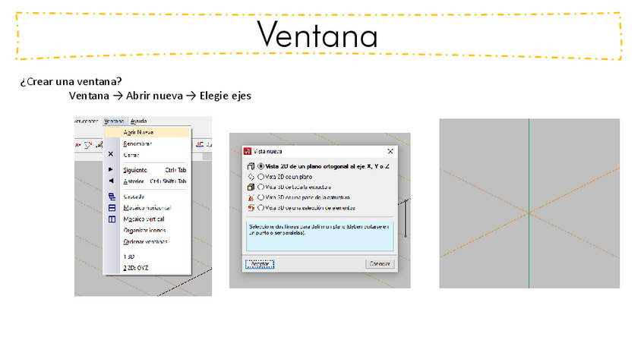
Task: Click the X icon beside Cerrar
Action: [110, 154]
